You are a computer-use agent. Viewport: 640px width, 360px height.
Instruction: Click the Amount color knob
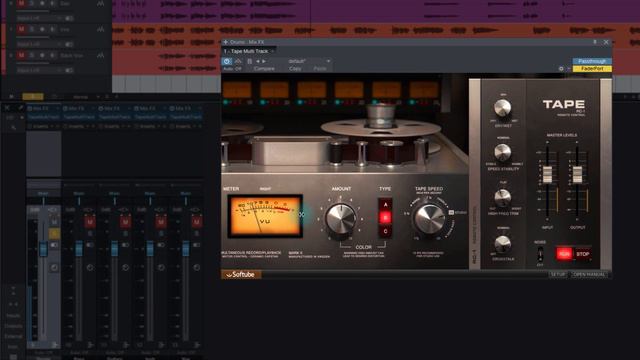coord(340,219)
